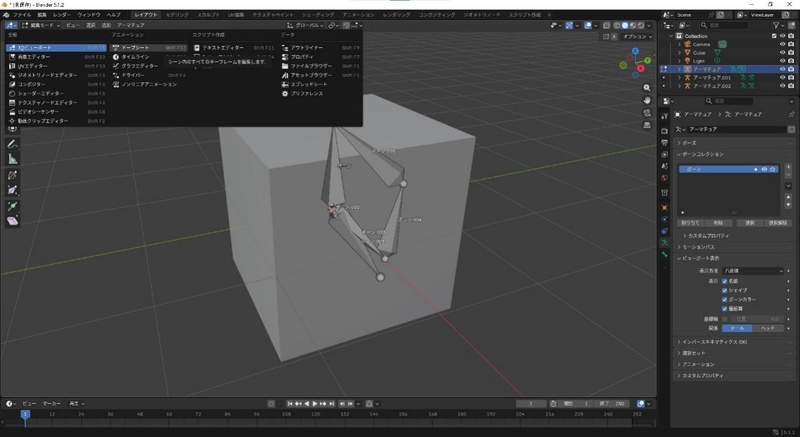This screenshot has height=437, width=800.
Task: Select the Annotate pencil tool
Action: [13, 145]
